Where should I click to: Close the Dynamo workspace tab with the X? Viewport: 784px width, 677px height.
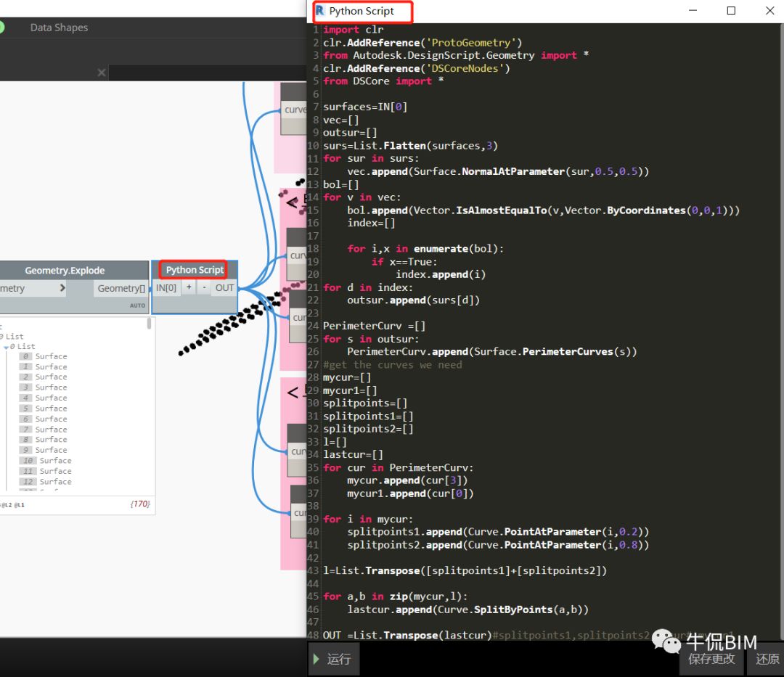click(x=102, y=73)
